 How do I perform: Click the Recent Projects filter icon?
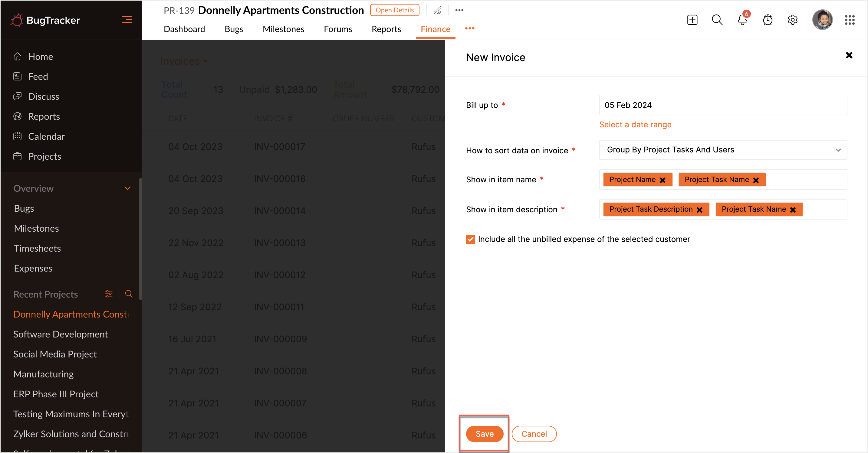click(108, 294)
